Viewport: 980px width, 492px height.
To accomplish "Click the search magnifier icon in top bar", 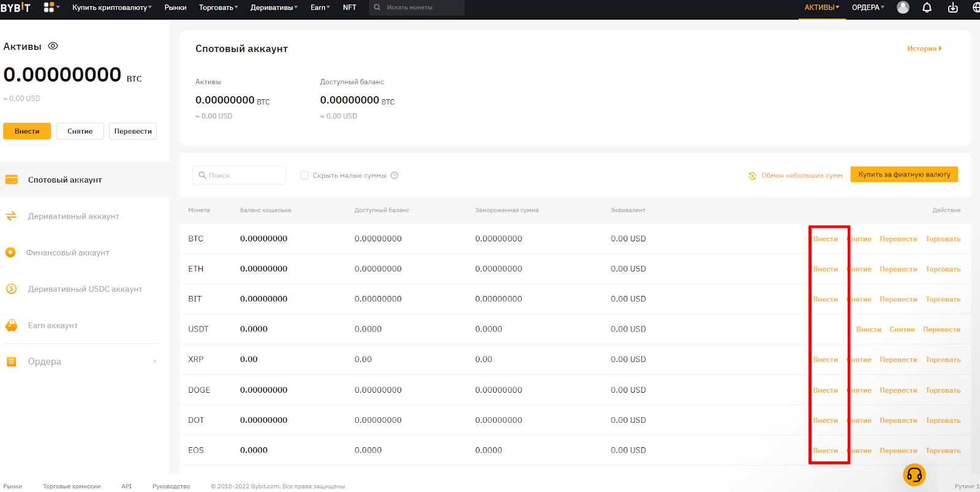I will pyautogui.click(x=377, y=7).
